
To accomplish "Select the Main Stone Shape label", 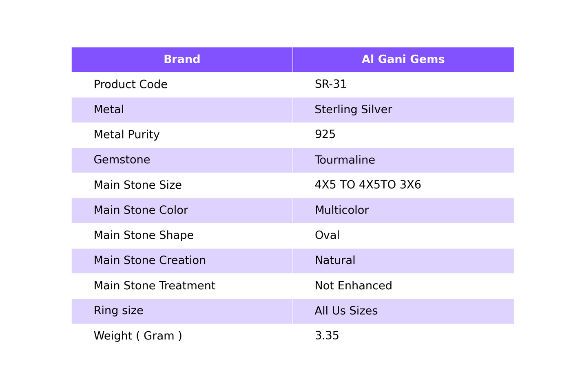I will (144, 236).
